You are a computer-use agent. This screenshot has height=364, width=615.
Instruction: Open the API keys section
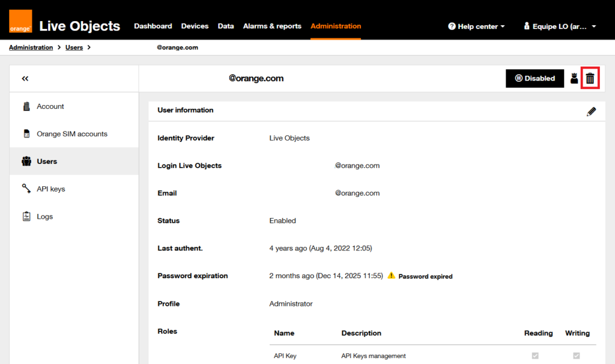[50, 189]
